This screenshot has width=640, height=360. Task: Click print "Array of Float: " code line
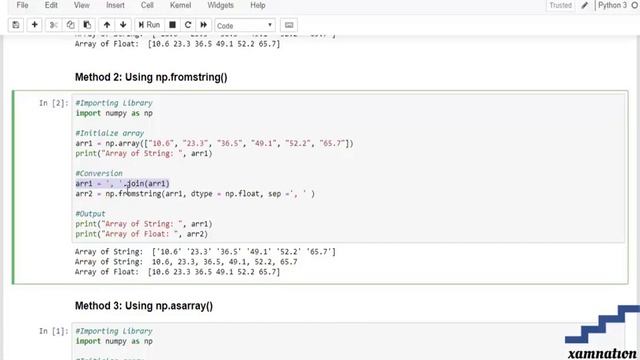[142, 234]
